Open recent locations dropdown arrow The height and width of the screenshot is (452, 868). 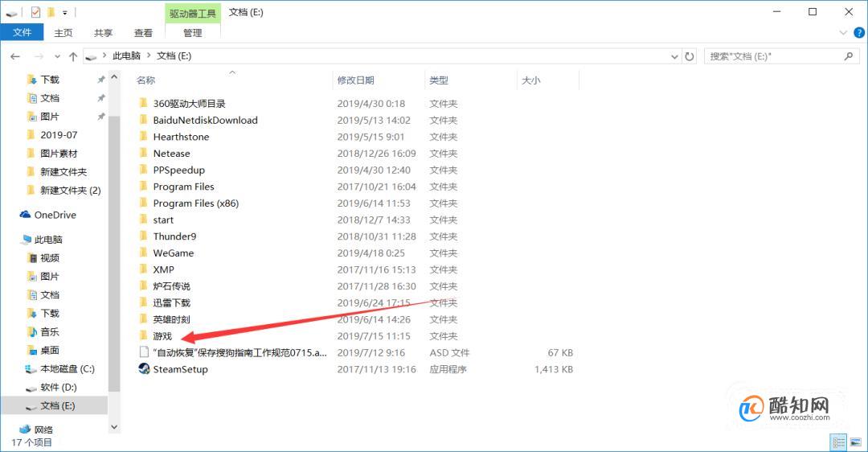(x=58, y=56)
